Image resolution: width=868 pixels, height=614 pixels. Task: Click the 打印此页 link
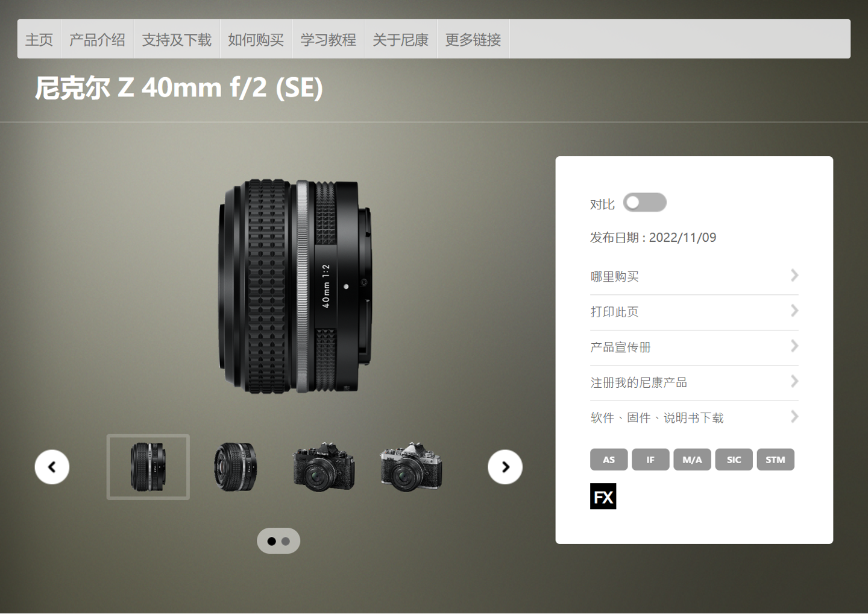614,312
